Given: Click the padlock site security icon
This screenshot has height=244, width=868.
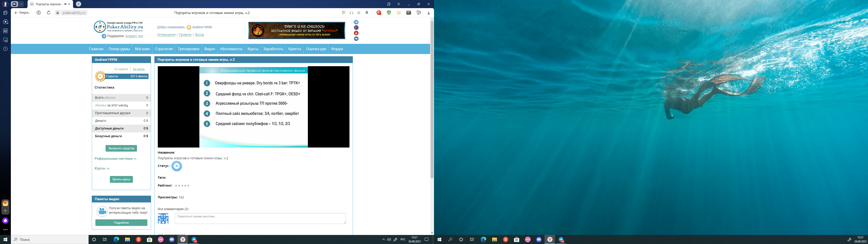Looking at the screenshot, I should click(x=58, y=13).
